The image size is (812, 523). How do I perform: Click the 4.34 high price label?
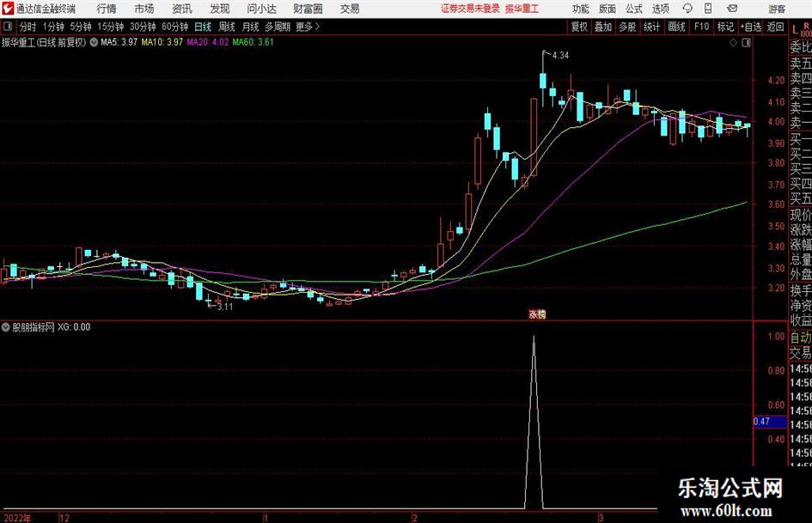pos(560,56)
